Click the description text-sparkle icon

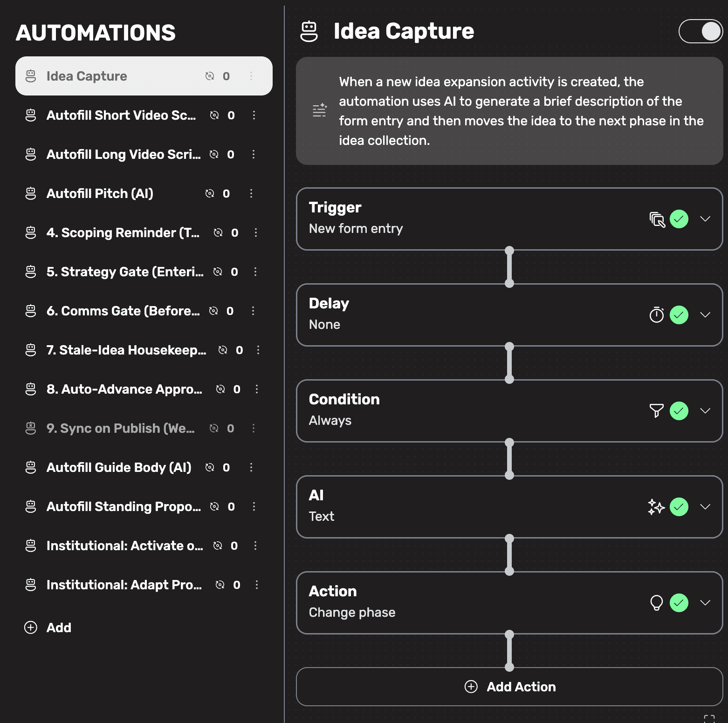[x=319, y=110]
